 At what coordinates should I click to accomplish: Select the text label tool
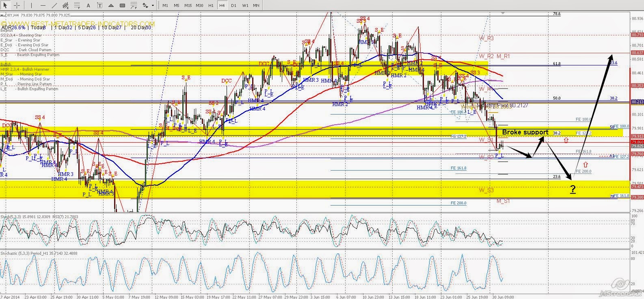[x=99, y=5]
